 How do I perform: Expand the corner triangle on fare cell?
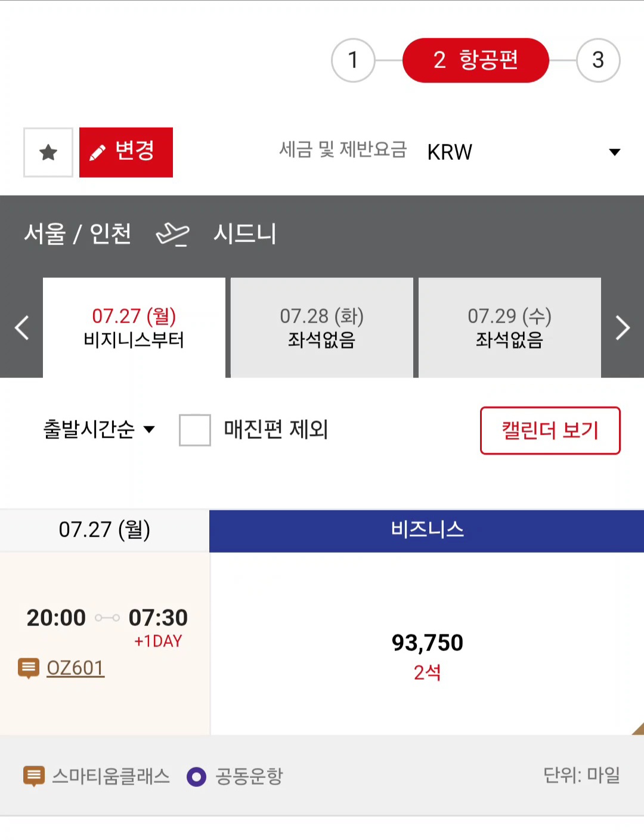tap(637, 729)
